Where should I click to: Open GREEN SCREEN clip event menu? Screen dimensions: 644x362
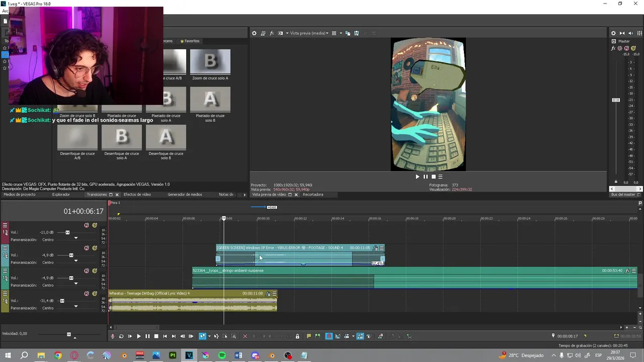tap(382, 248)
